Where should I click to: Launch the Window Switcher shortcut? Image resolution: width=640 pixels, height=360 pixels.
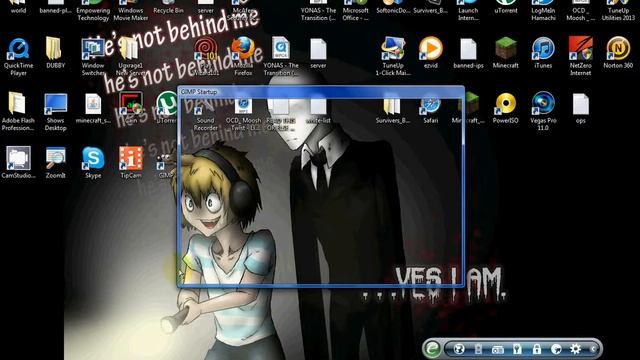click(x=92, y=49)
